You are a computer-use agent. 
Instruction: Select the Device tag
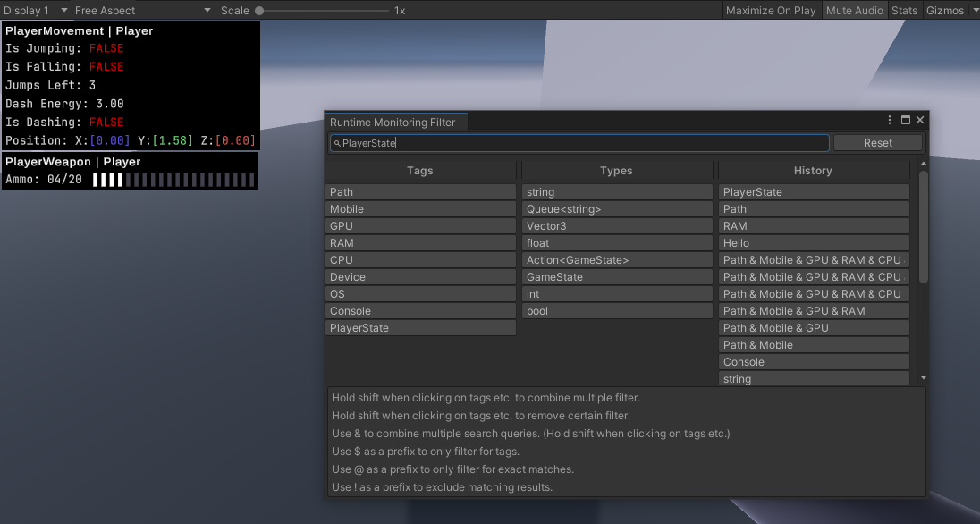tap(420, 276)
